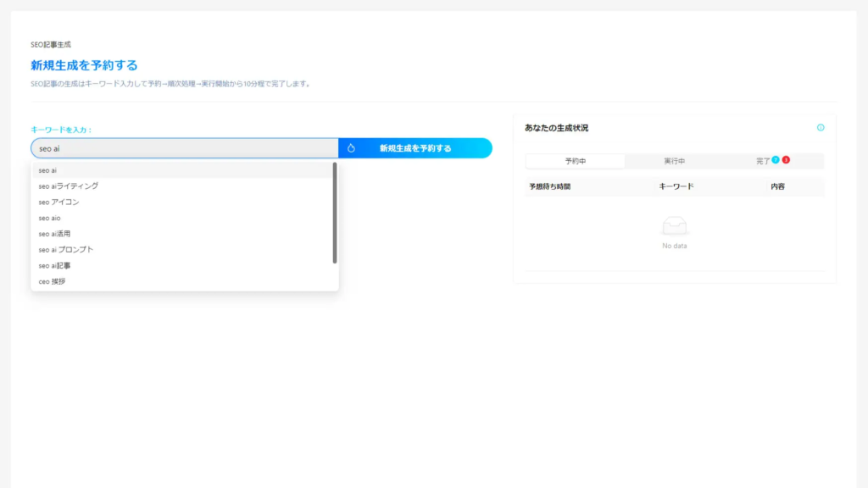The image size is (868, 488).
Task: Select the first suggestion seo ai
Action: [x=183, y=170]
